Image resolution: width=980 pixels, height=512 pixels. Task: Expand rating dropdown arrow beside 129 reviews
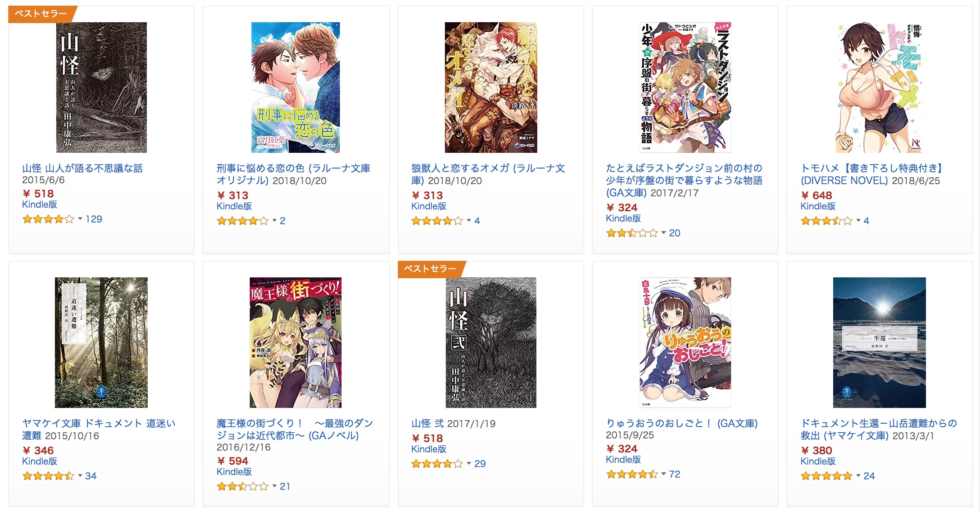80,219
